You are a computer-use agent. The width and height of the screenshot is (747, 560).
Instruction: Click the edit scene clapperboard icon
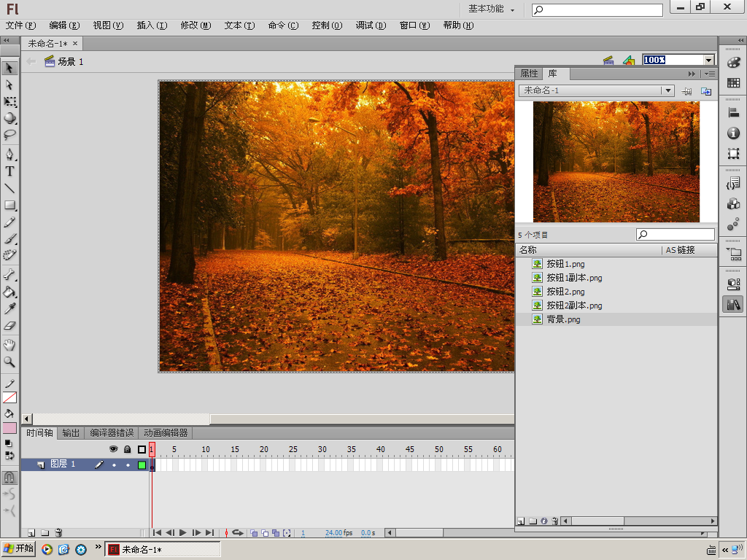click(608, 61)
